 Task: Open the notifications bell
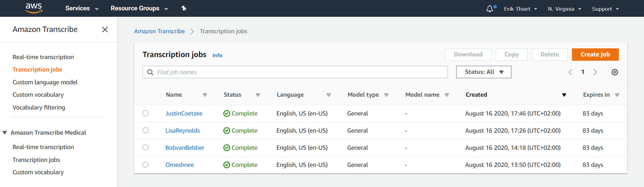(490, 9)
